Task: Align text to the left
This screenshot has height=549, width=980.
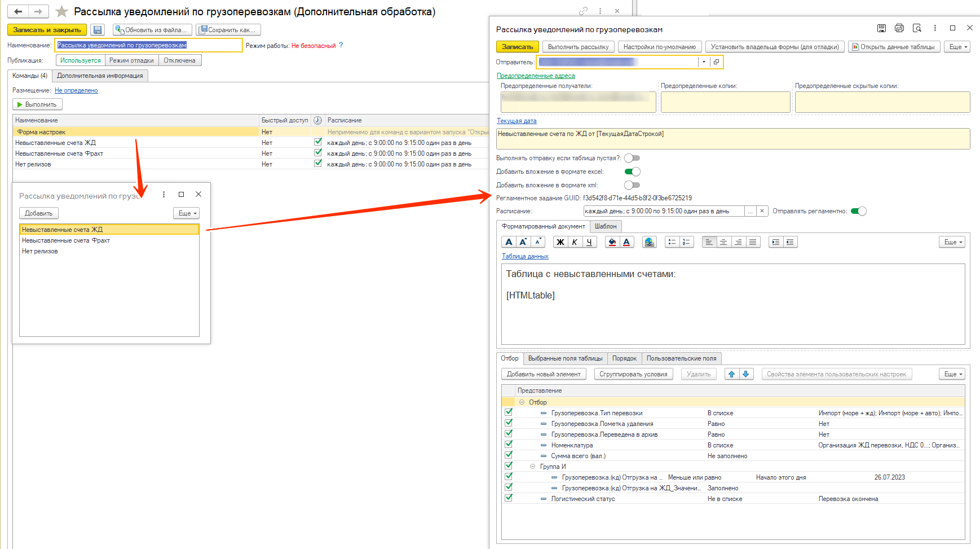Action: coord(709,242)
